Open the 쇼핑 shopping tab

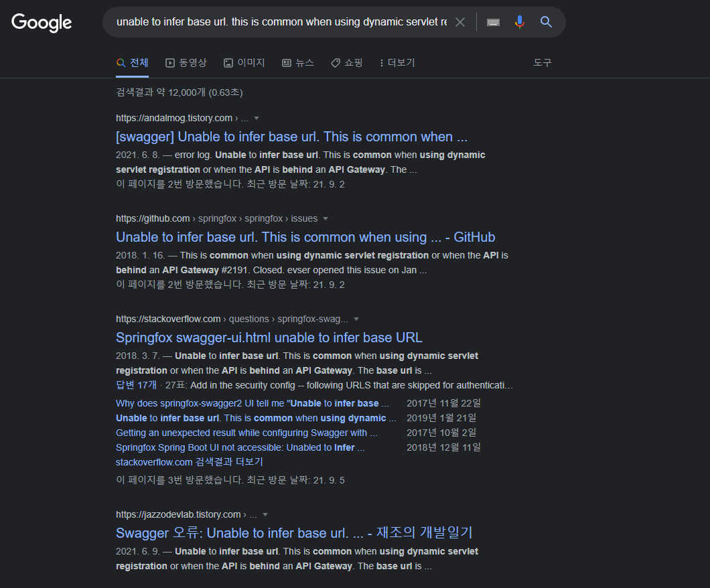[347, 62]
